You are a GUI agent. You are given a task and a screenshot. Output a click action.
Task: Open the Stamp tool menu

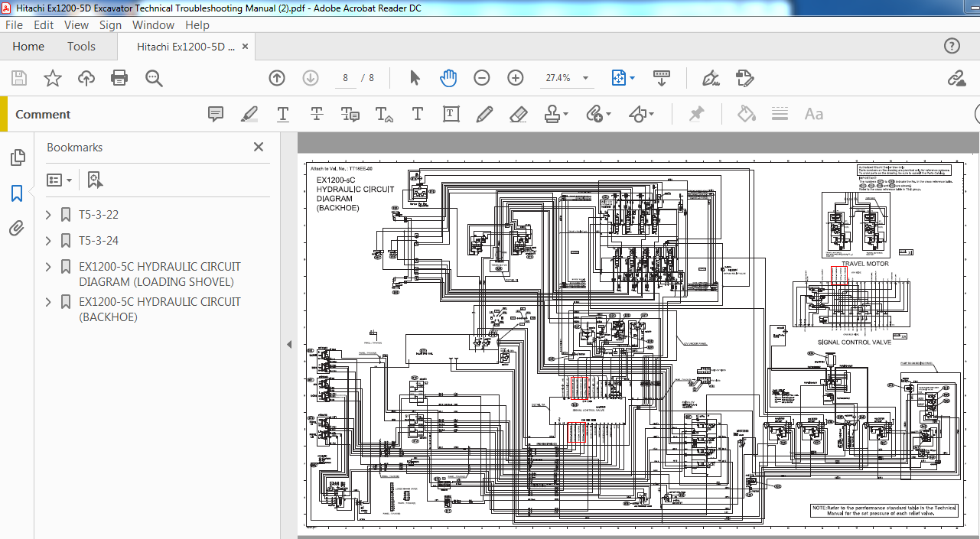(556, 114)
